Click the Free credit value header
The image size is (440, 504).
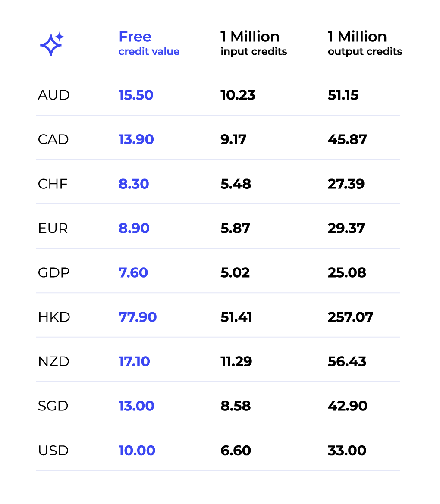click(x=149, y=44)
